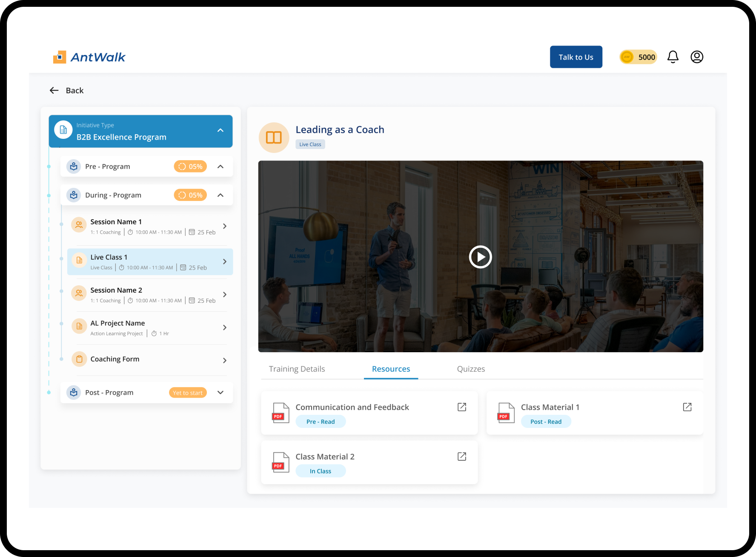
Task: Click the Back arrow icon
Action: tap(54, 90)
